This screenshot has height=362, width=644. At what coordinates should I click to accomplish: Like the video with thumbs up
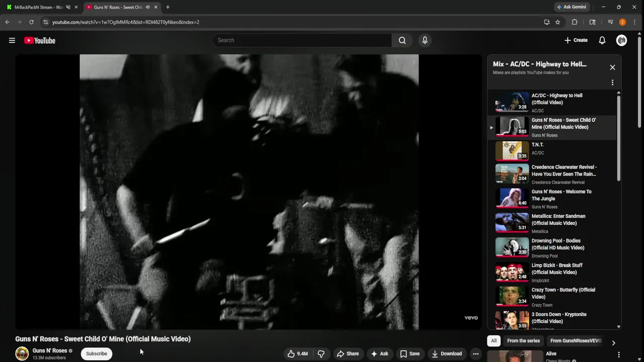tap(297, 353)
